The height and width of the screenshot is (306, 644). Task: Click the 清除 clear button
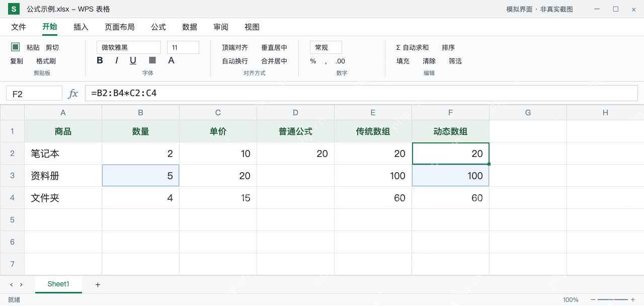pyautogui.click(x=429, y=61)
